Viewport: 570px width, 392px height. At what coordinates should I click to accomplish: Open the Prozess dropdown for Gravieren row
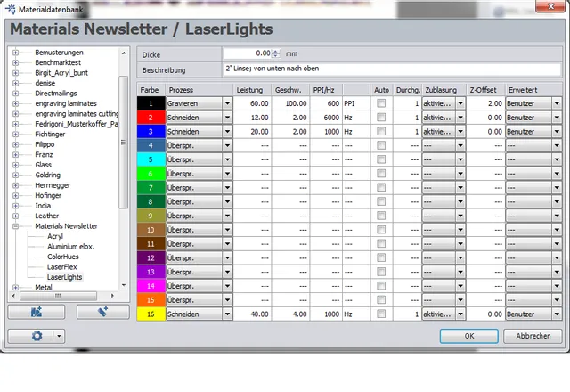(x=227, y=104)
